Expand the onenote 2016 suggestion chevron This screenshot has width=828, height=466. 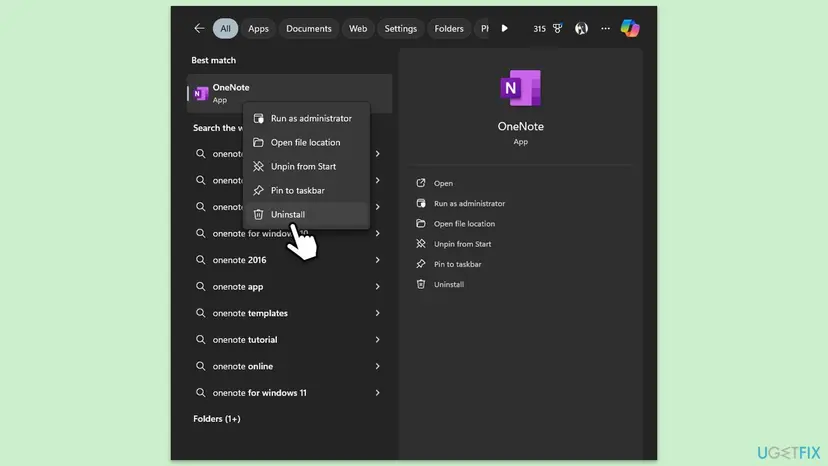378,260
